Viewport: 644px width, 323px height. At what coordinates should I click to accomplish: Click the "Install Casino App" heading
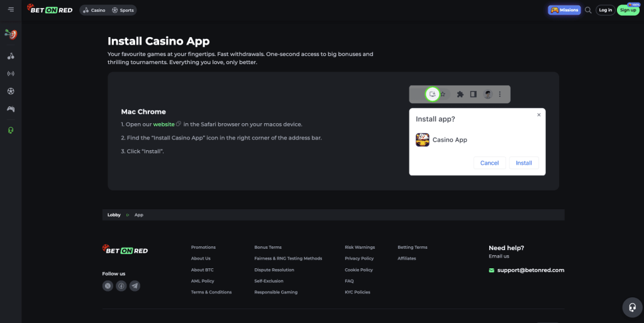coord(158,41)
